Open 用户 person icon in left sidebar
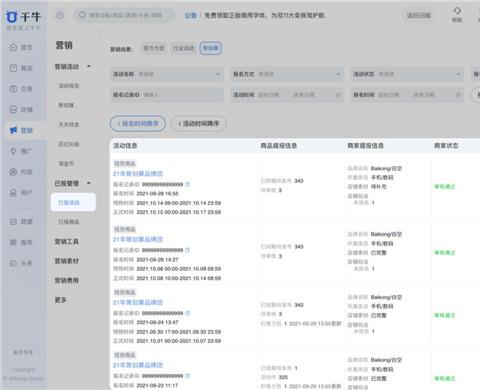Image resolution: width=480 pixels, height=390 pixels. coord(13,193)
